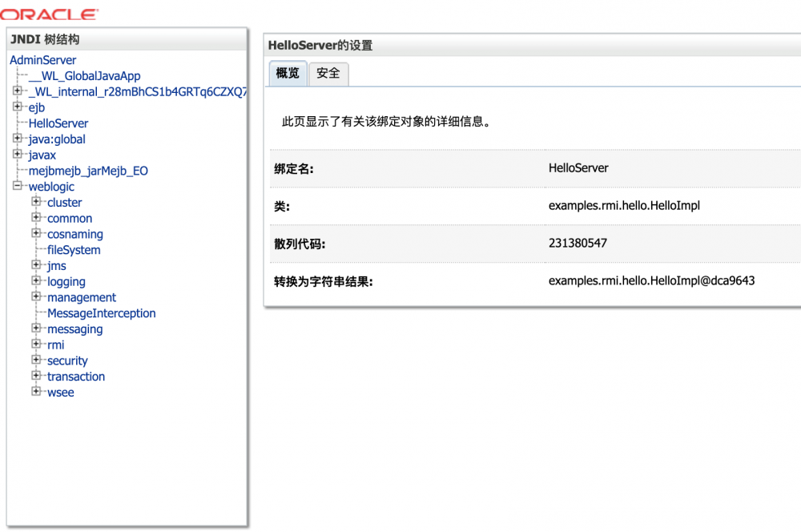Select the ejb node in tree
Screen dimensions: 801x532
coord(36,107)
